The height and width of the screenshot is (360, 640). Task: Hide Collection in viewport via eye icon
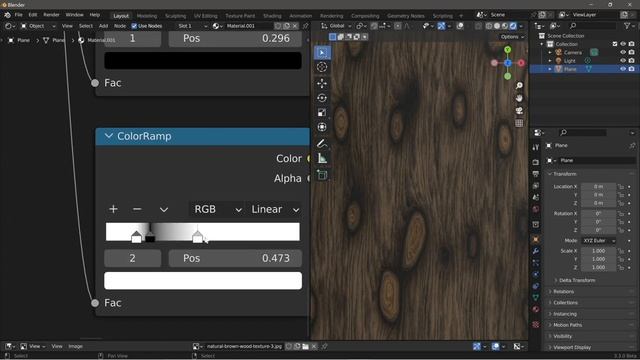[x=623, y=44]
